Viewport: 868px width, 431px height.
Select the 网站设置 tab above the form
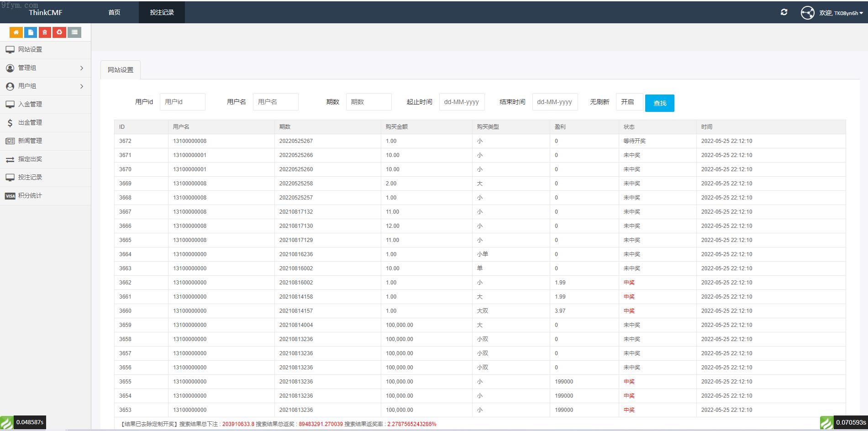pyautogui.click(x=121, y=70)
